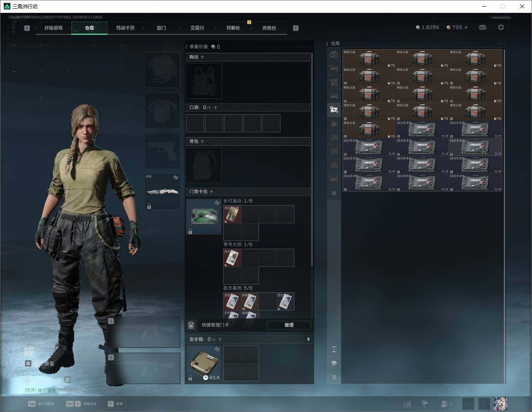
Task: Click the swap icon on the melee knife slot
Action: 176,177
